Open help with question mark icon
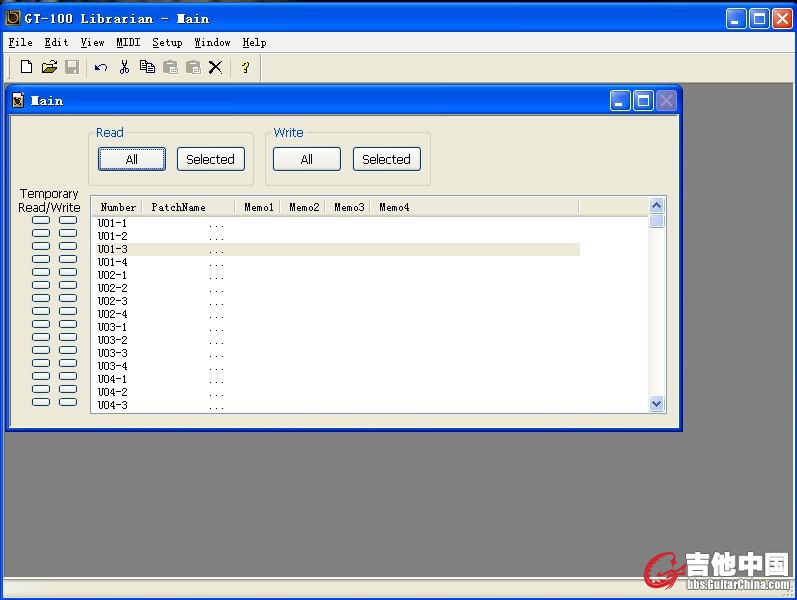 pos(245,67)
